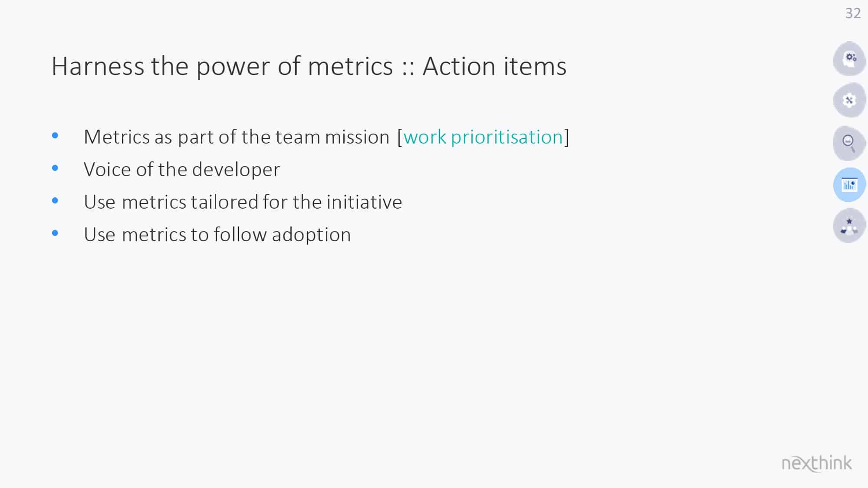This screenshot has height=488, width=868.
Task: Select 'Metrics as part of the team mission' text
Action: pos(237,137)
